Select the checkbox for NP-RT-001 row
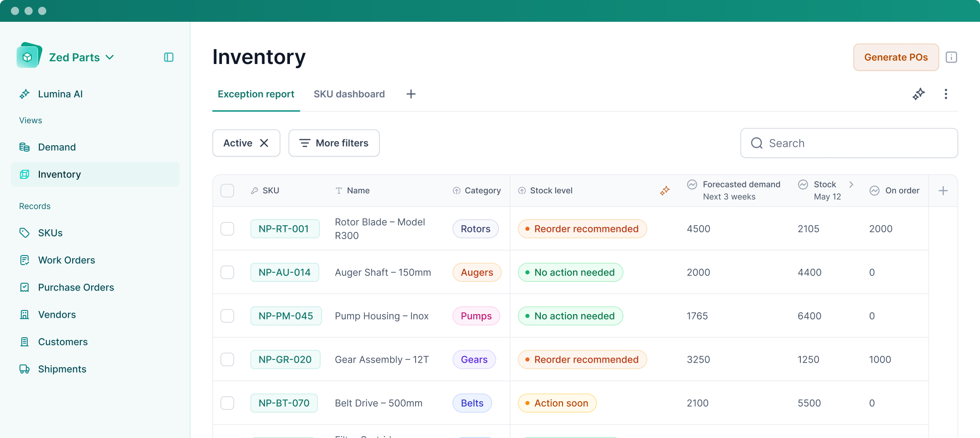 pos(227,229)
